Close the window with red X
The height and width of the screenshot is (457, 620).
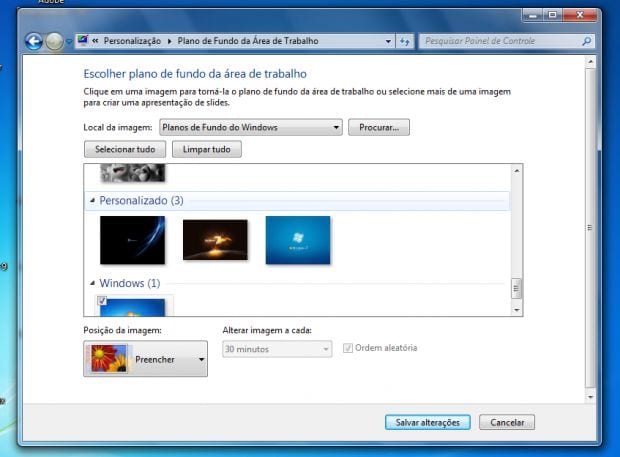(580, 15)
